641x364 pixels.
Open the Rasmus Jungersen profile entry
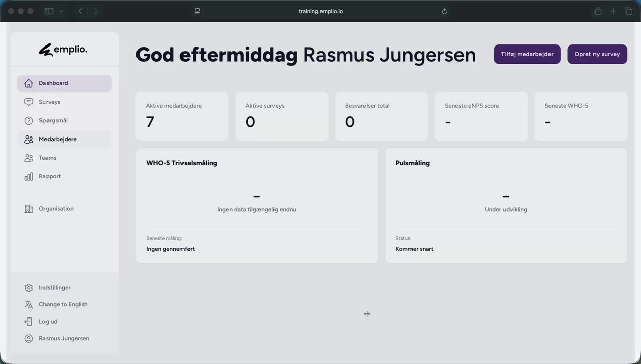pyautogui.click(x=64, y=339)
